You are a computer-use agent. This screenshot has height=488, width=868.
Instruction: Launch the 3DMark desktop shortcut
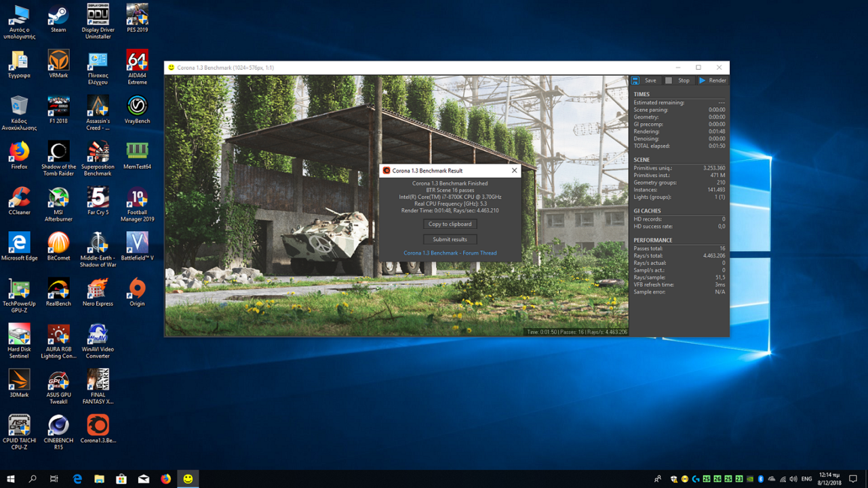point(19,383)
